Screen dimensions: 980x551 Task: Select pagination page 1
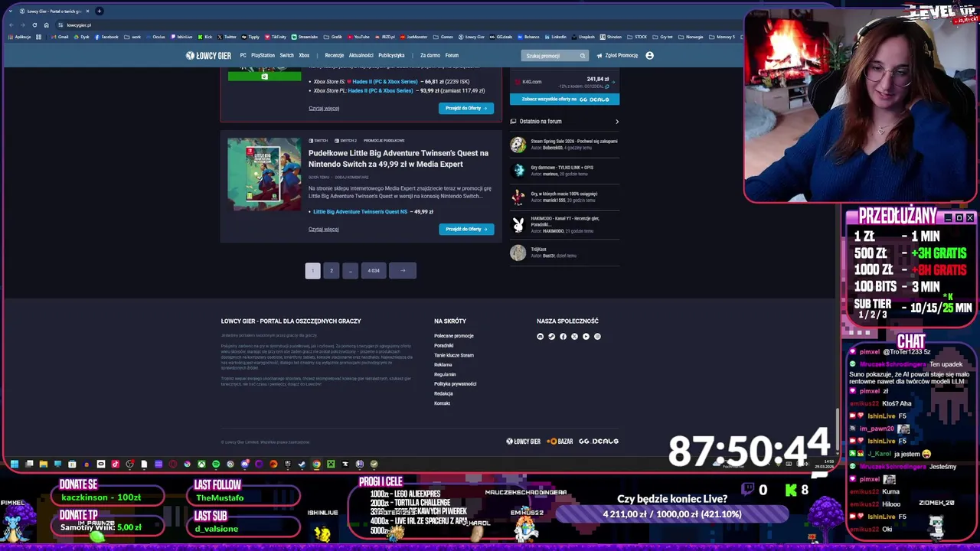point(312,270)
